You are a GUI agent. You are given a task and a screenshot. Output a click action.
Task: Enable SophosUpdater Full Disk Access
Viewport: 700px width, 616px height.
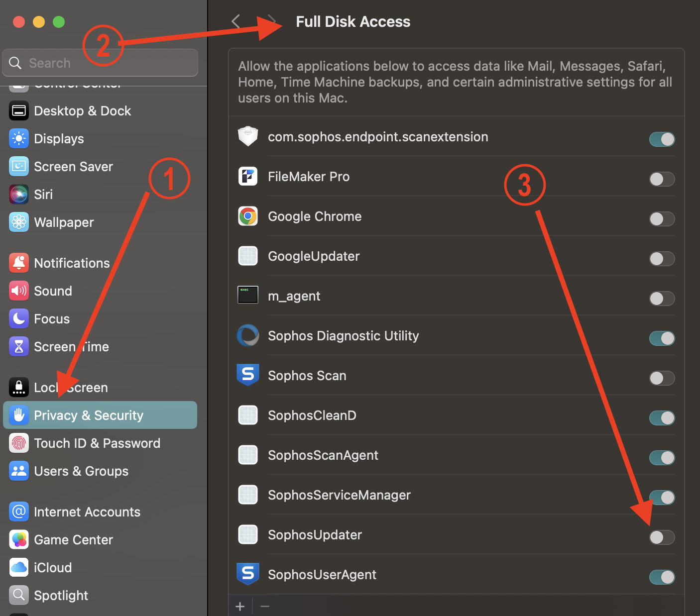662,537
